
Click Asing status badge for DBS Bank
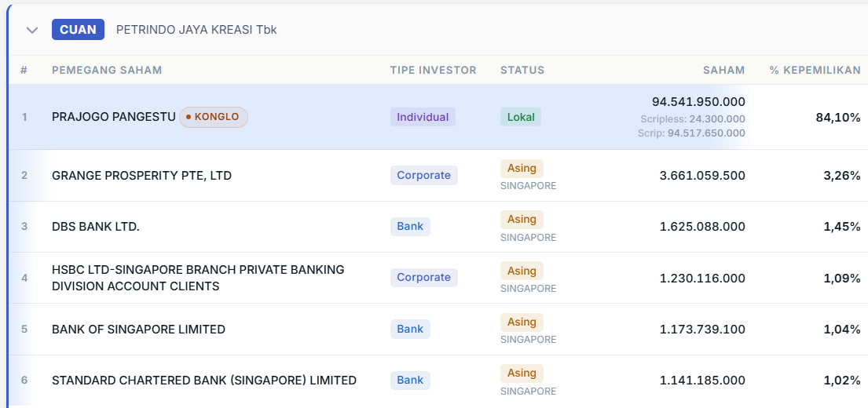[522, 219]
